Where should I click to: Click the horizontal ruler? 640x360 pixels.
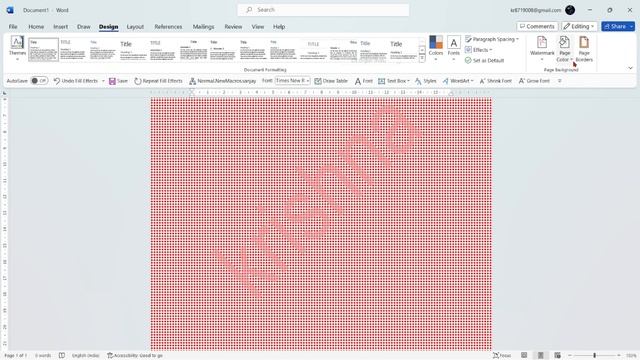(x=321, y=93)
